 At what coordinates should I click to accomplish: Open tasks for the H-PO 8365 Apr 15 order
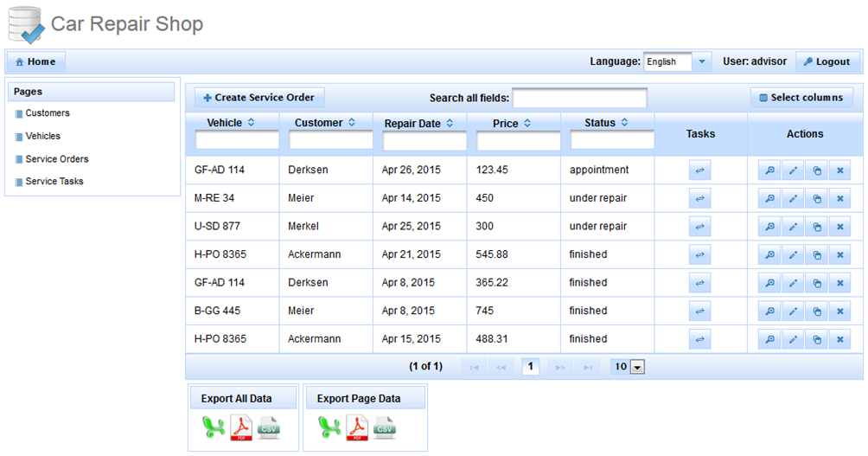point(699,340)
